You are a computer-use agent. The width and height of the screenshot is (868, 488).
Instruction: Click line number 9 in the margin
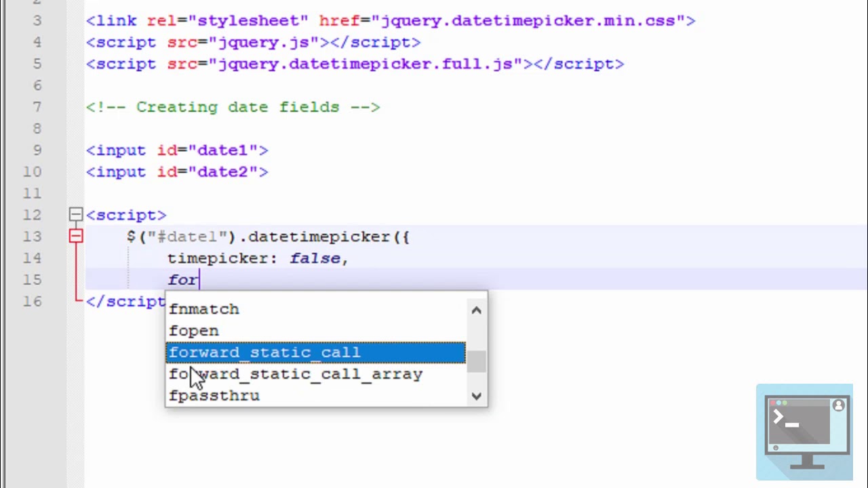36,150
